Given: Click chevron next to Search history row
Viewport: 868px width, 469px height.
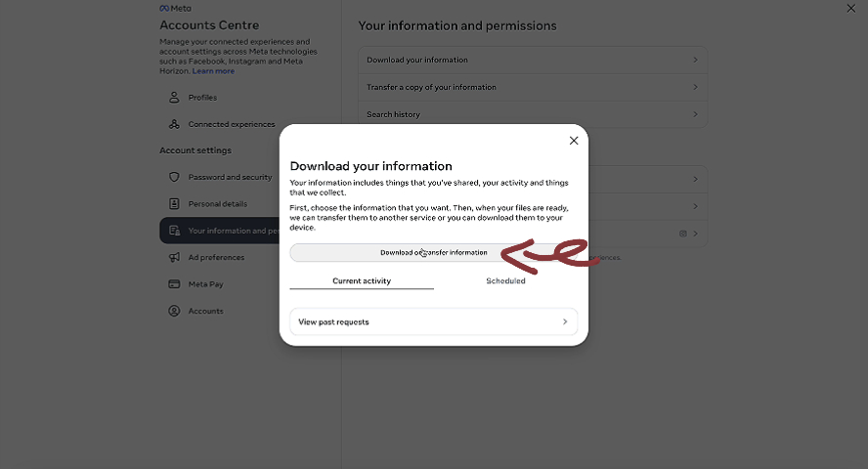Looking at the screenshot, I should [x=695, y=114].
